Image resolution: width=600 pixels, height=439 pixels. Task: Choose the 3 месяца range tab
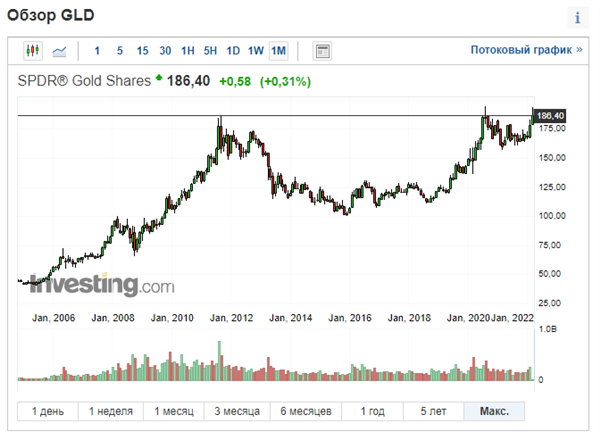[x=237, y=411]
